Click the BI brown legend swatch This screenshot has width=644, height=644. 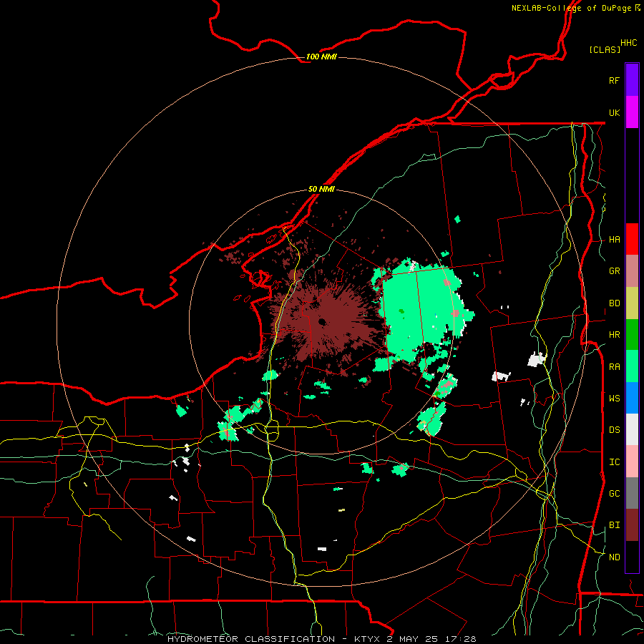(x=632, y=525)
